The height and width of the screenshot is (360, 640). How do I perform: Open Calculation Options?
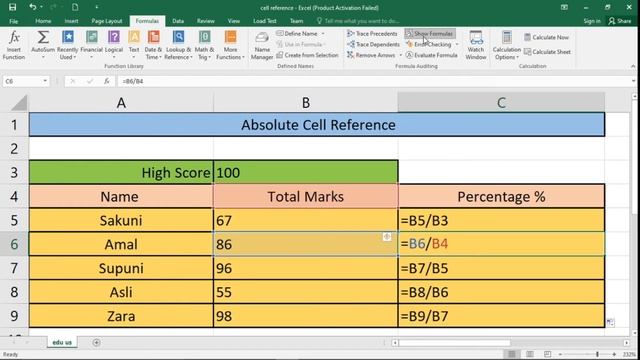[507, 45]
